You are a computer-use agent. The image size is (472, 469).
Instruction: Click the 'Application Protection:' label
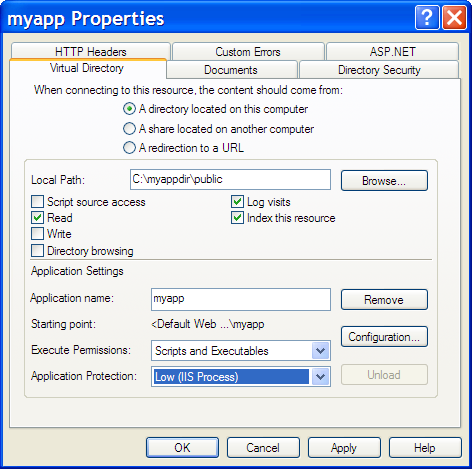[84, 376]
